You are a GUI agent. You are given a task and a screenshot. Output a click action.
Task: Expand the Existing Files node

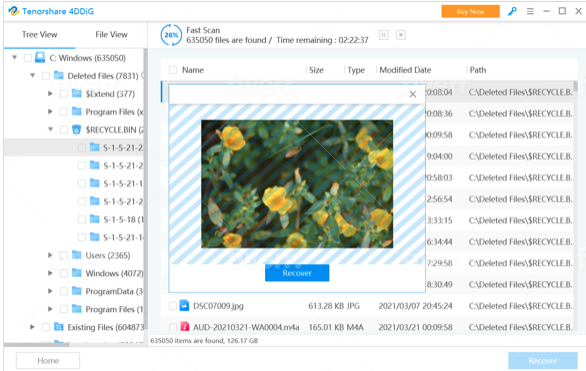(x=32, y=327)
